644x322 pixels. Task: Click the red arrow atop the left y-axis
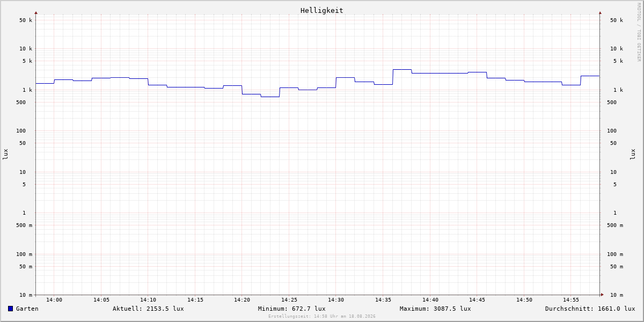point(36,12)
